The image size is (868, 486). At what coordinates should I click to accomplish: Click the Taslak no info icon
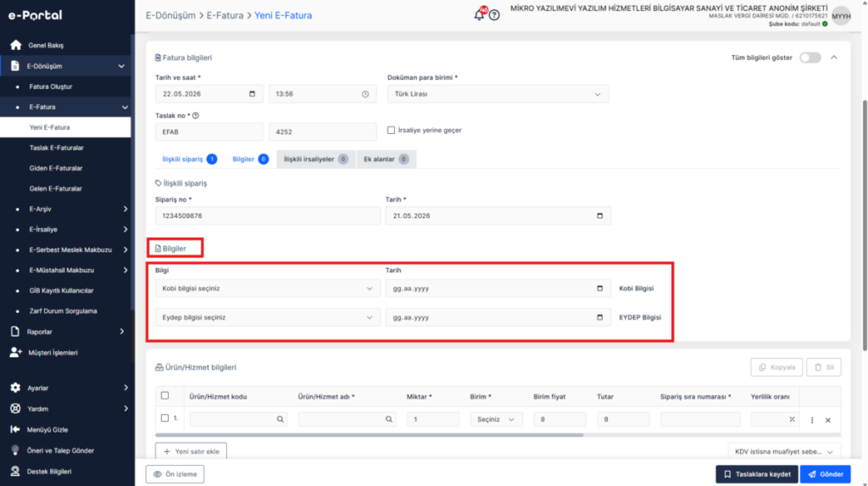pos(196,116)
